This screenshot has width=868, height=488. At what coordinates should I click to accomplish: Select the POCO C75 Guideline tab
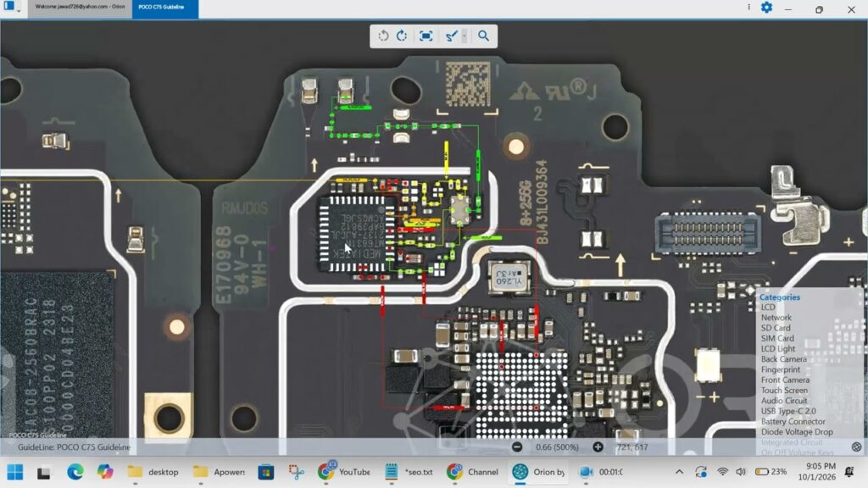pyautogui.click(x=165, y=7)
